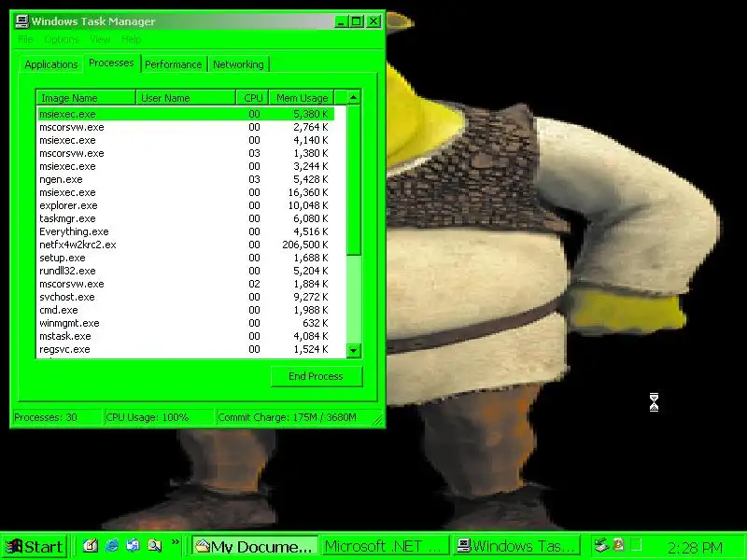The image size is (747, 560).
Task: Select the mstask.exe process
Action: click(x=186, y=336)
